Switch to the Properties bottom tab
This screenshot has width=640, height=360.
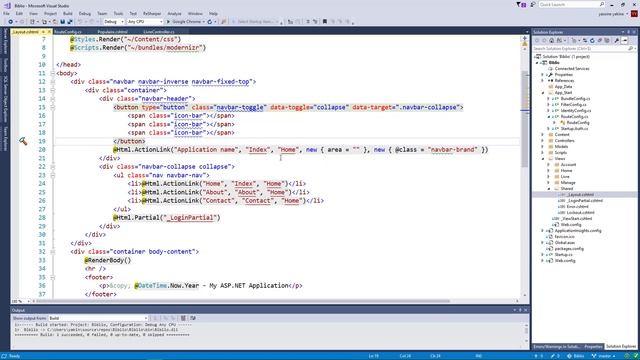[593, 347]
